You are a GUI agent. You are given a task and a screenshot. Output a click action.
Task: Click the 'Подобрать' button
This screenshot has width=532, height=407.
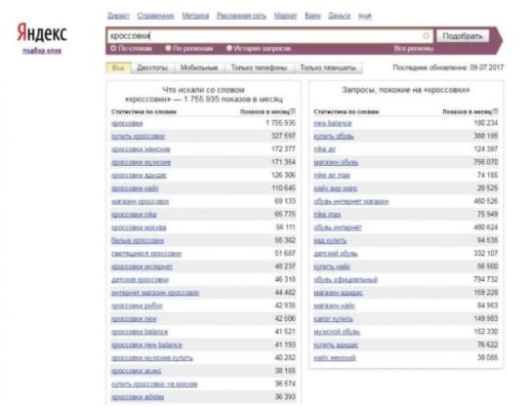pyautogui.click(x=463, y=36)
